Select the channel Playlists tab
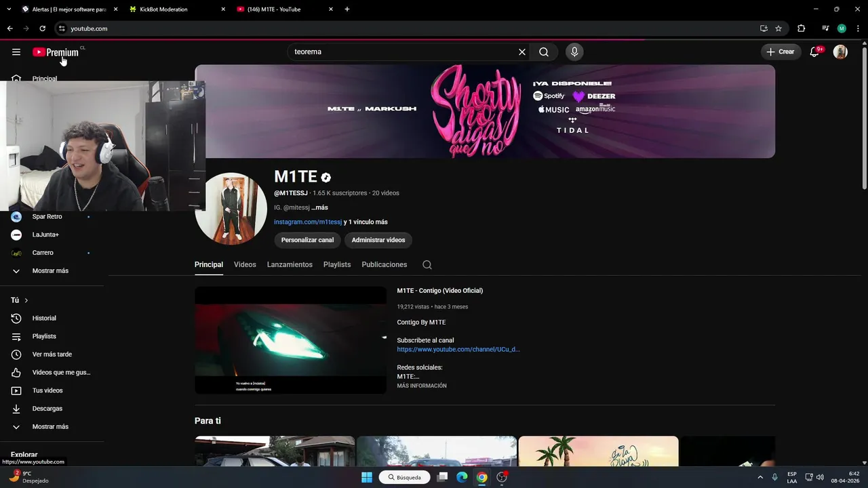 tap(337, 264)
